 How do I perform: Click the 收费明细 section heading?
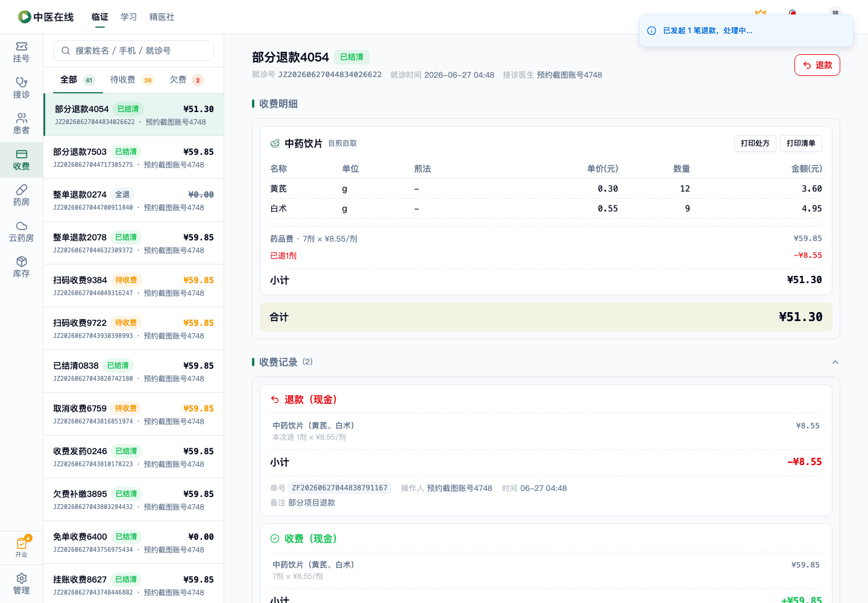click(x=278, y=104)
